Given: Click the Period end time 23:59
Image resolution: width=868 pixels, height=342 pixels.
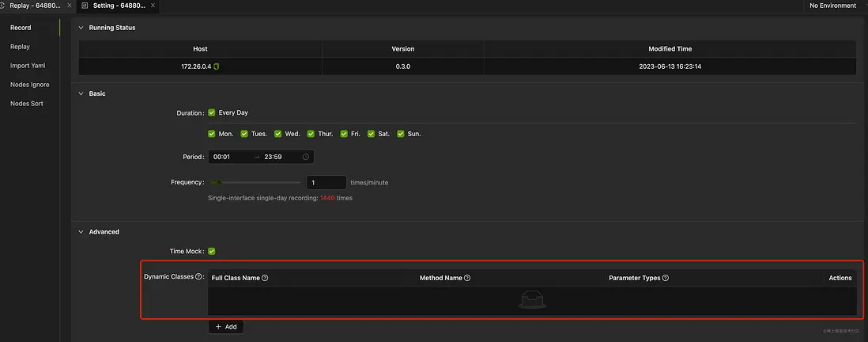Looking at the screenshot, I should tap(274, 157).
